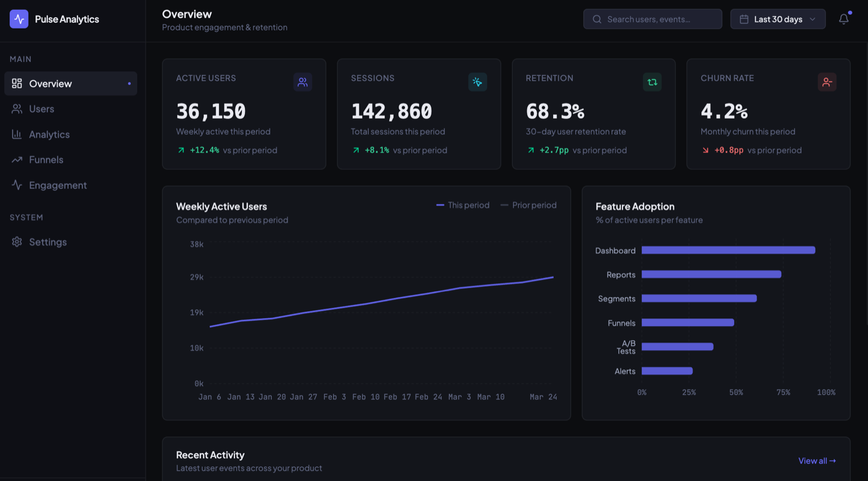Click the +0.8pp change figure
Screen dimensions: 868x481
click(729, 150)
